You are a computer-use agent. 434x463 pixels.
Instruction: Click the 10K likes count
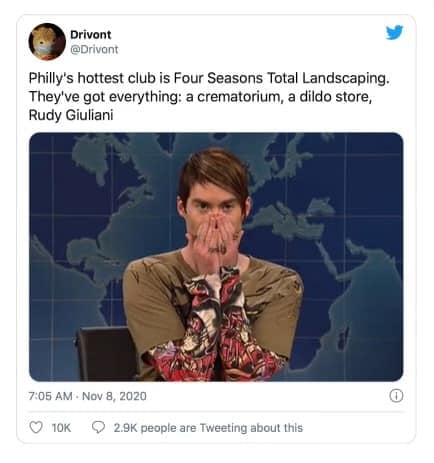pos(61,428)
